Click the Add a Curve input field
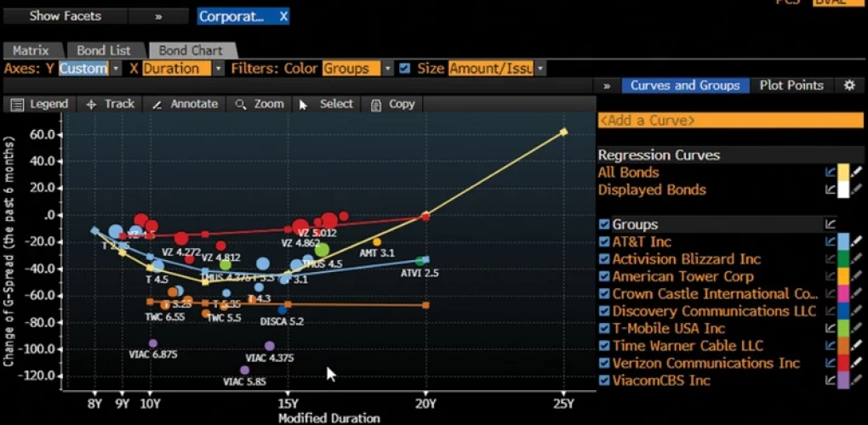Screen dimensions: 868x425 [x=730, y=121]
